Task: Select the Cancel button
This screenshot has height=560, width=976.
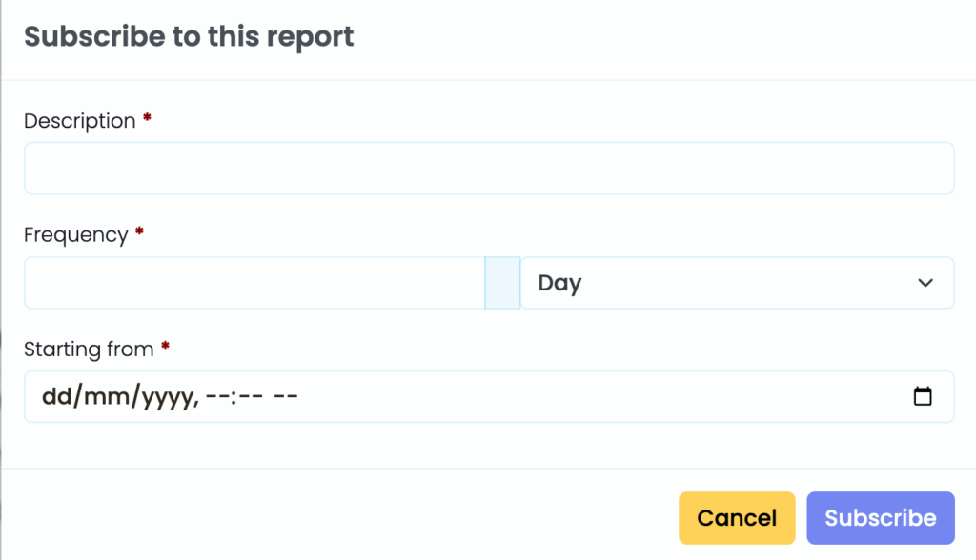Action: click(x=737, y=518)
